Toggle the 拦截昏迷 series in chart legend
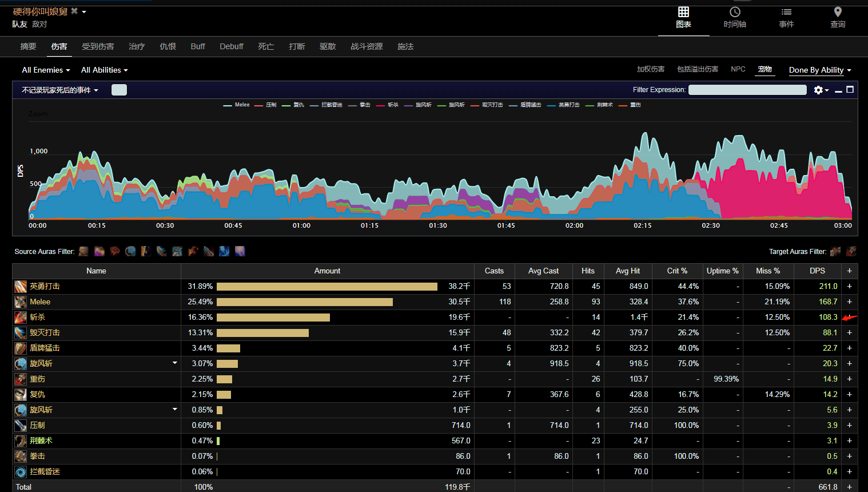The image size is (868, 492). click(x=326, y=105)
